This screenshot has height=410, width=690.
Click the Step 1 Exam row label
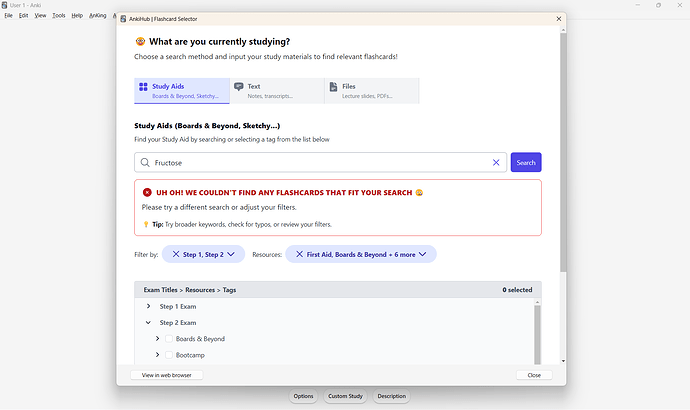coord(178,306)
